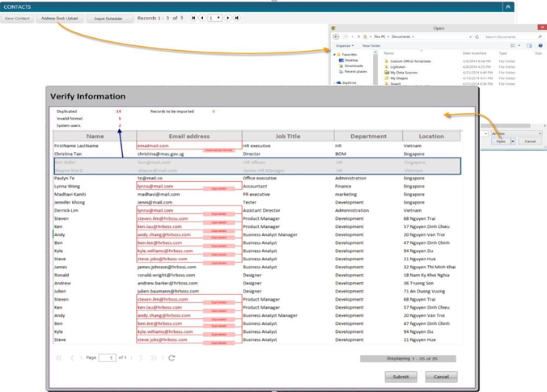Click the refresh icon in Verify Information pager
Image resolution: width=547 pixels, height=392 pixels.
(x=172, y=358)
